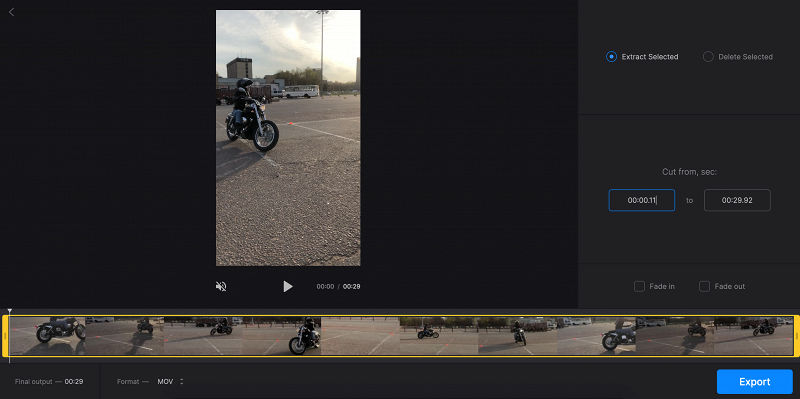800x399 pixels.
Task: Click the cut start time field 00:00.11
Action: pyautogui.click(x=641, y=200)
